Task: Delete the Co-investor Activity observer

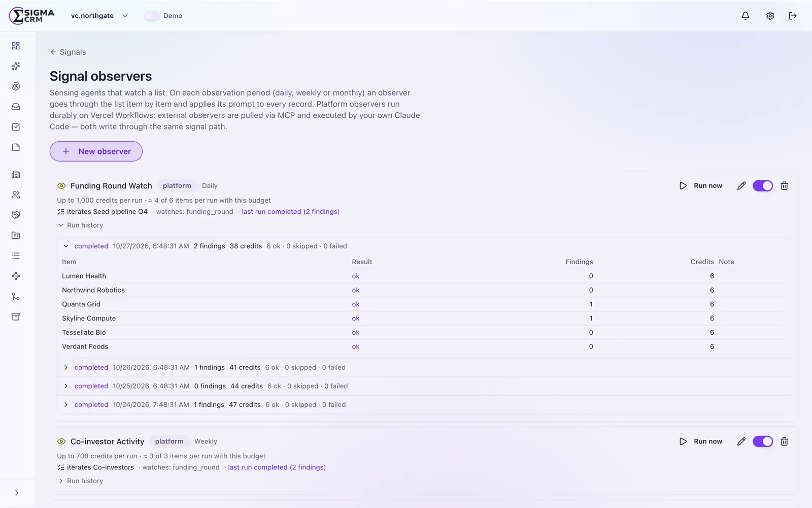Action: pyautogui.click(x=784, y=441)
